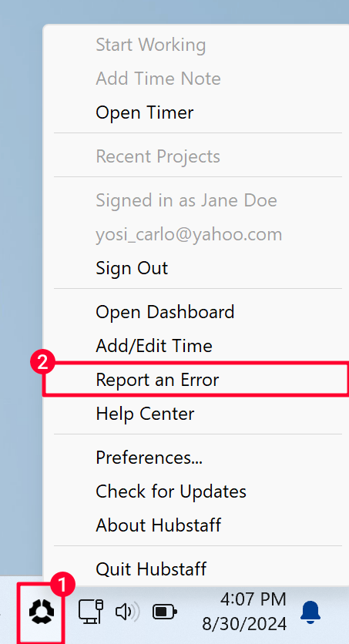349x644 pixels.
Task: Click the greyed Start Working item
Action: tap(151, 45)
